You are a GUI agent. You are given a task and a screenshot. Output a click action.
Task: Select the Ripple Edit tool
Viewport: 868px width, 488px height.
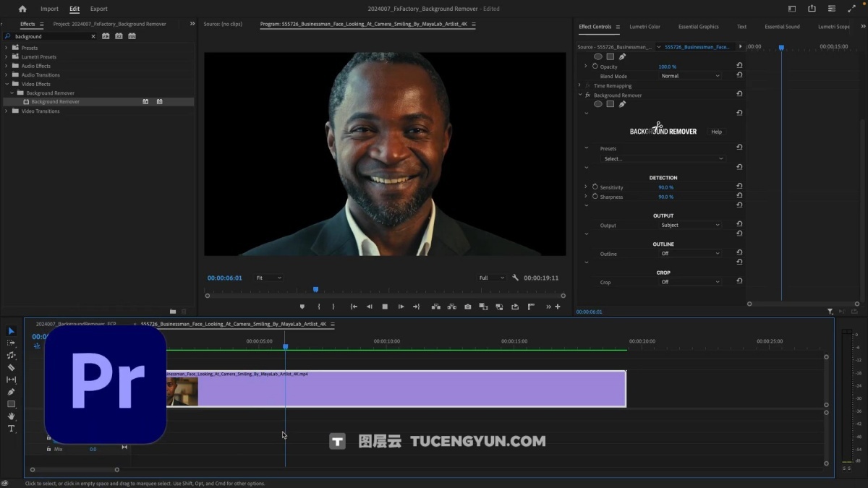pyautogui.click(x=11, y=355)
